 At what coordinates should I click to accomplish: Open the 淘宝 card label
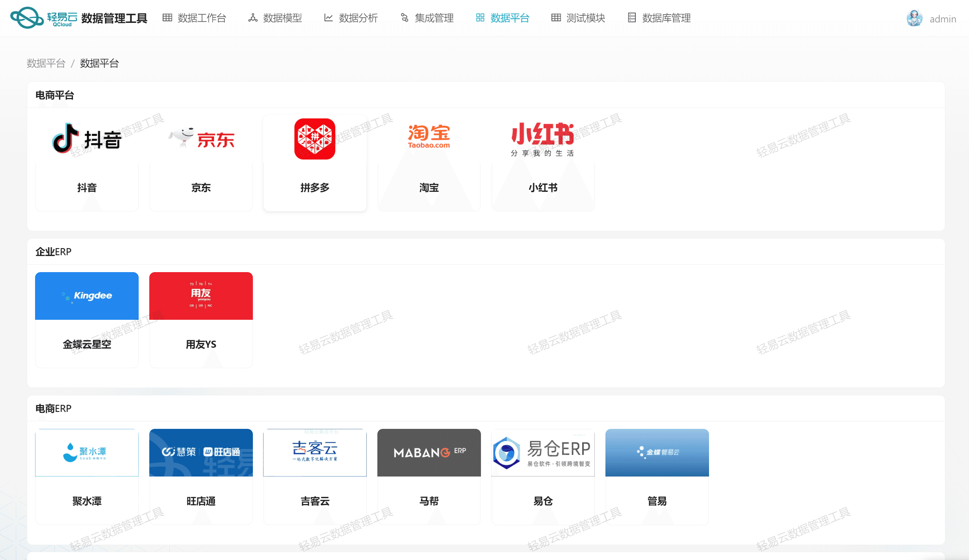pos(429,188)
